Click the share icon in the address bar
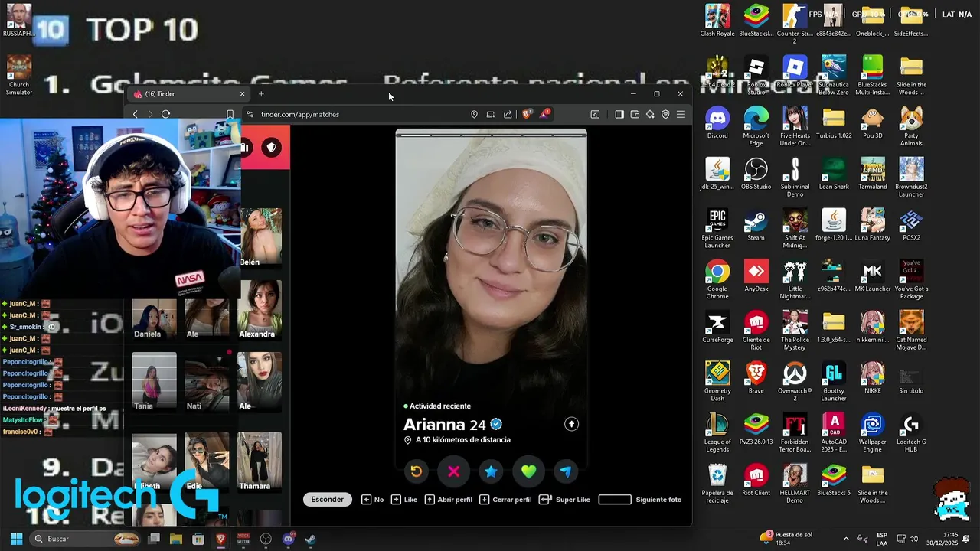 click(x=508, y=114)
